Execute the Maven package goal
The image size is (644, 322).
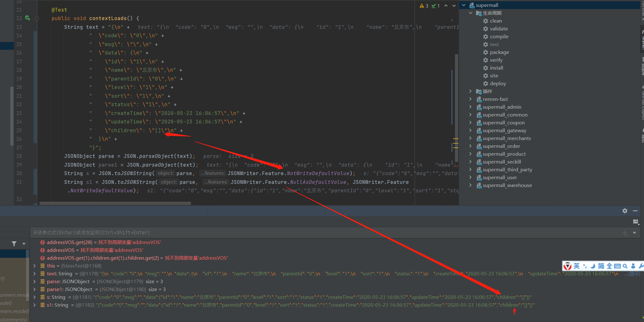point(499,52)
